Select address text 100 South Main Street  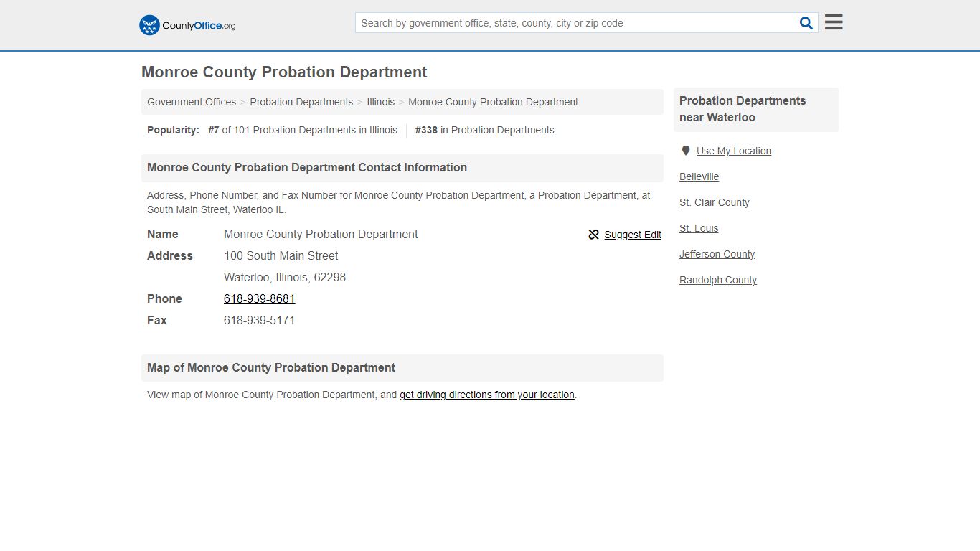click(x=281, y=255)
